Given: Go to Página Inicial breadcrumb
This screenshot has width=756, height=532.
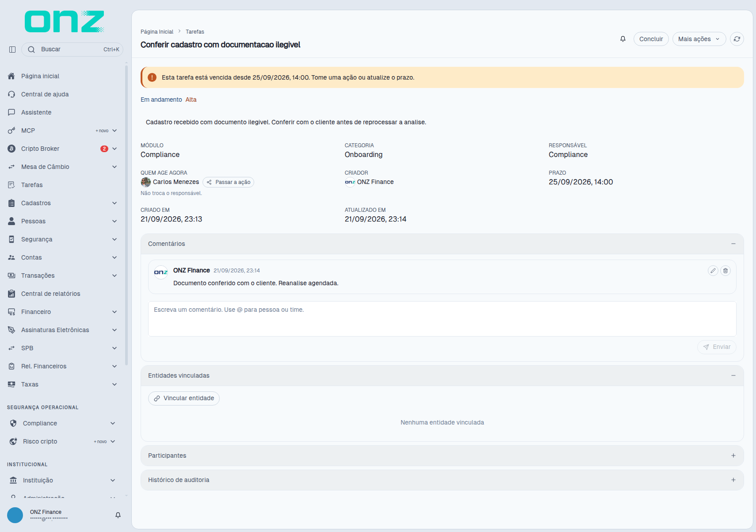Looking at the screenshot, I should point(157,32).
